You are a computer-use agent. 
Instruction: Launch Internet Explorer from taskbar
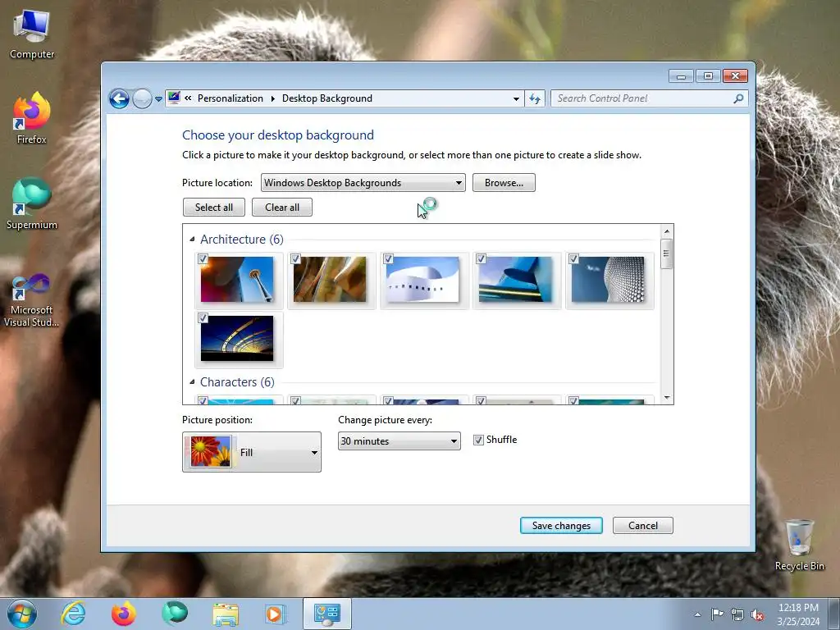73,614
